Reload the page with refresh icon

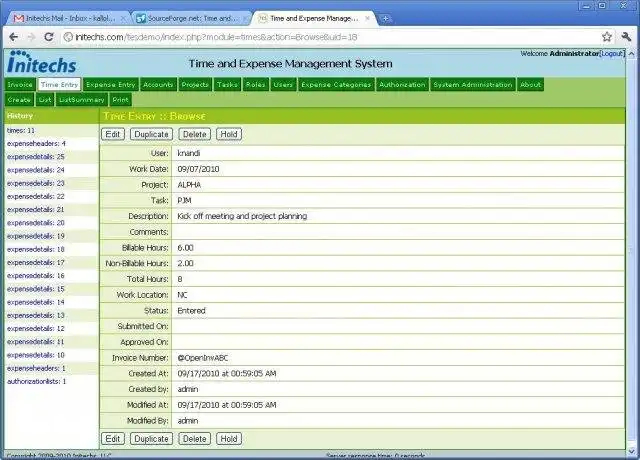point(49,37)
